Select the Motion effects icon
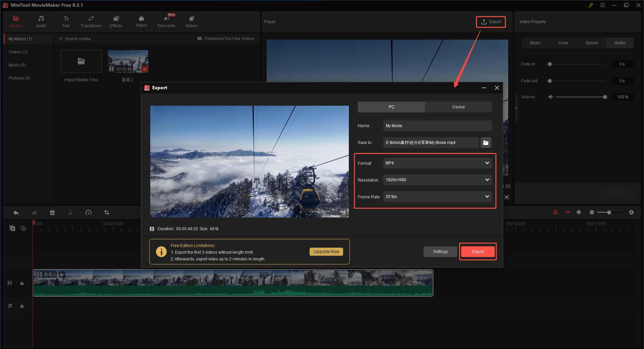This screenshot has height=349, width=644. point(192,21)
